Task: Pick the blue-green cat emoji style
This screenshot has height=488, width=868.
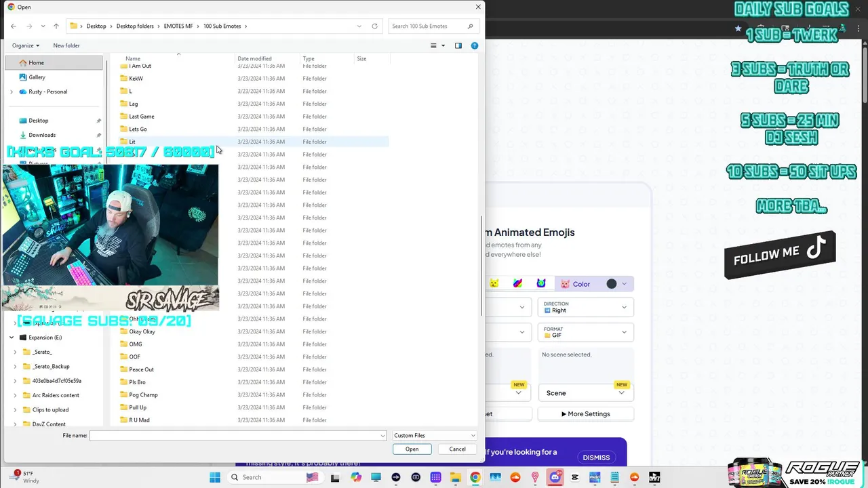Action: (541, 284)
